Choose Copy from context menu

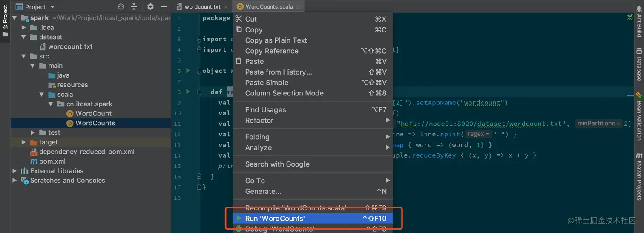point(313,30)
